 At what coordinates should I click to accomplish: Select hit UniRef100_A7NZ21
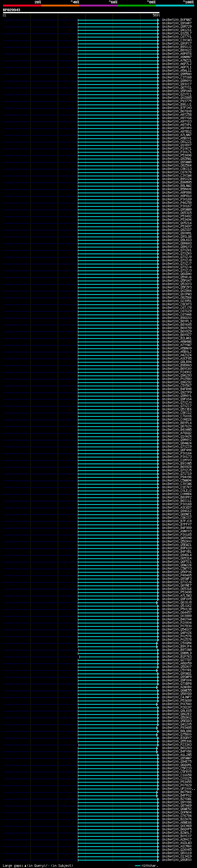(x=176, y=61)
